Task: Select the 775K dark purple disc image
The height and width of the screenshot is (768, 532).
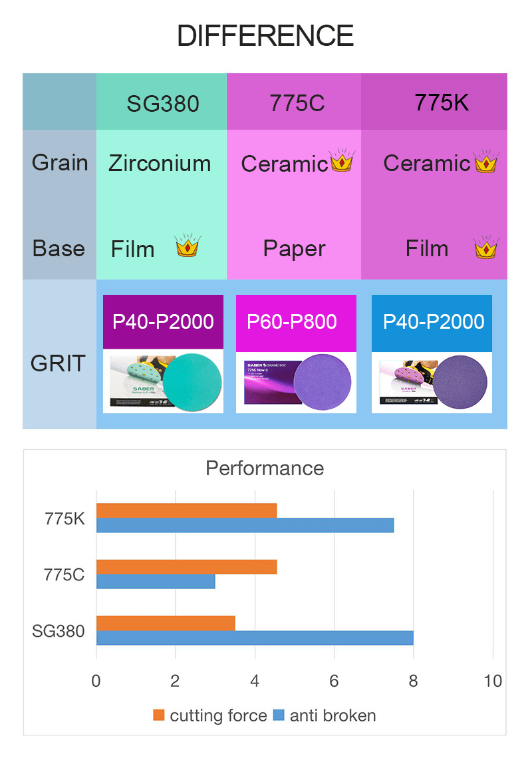Action: click(x=432, y=382)
